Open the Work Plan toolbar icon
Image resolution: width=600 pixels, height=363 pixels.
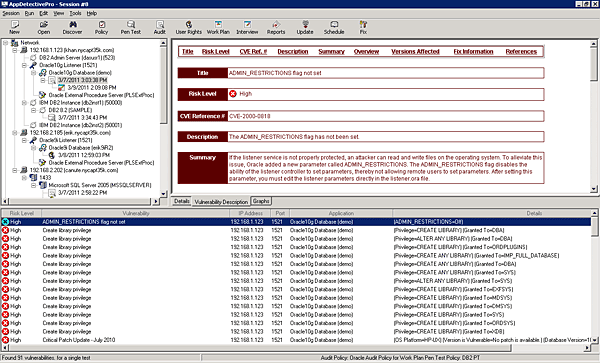pos(218,24)
